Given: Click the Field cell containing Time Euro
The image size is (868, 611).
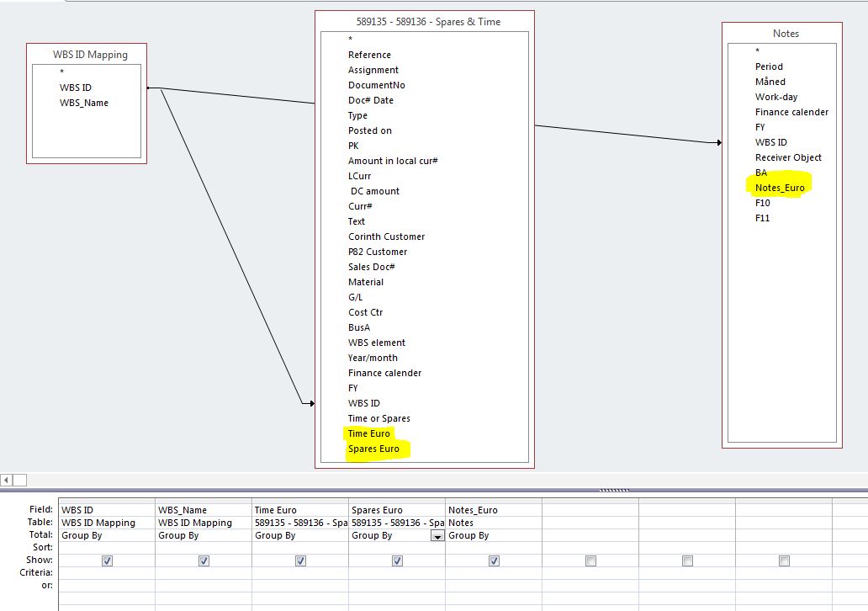Looking at the screenshot, I should [300, 510].
